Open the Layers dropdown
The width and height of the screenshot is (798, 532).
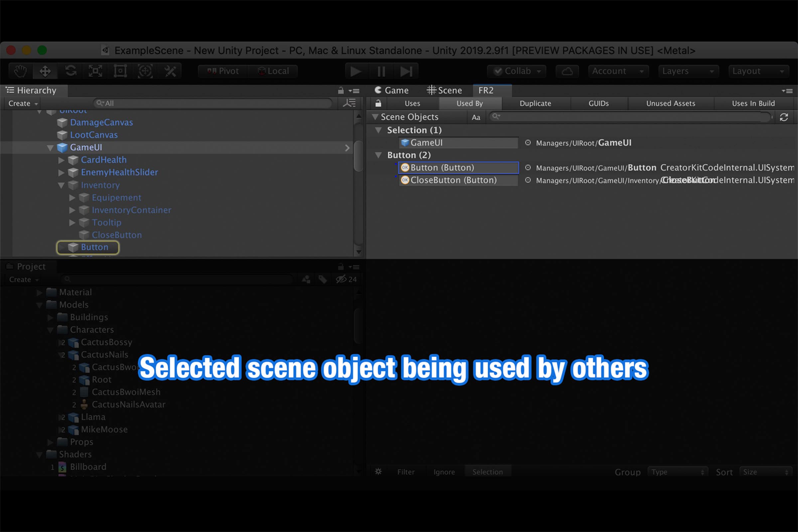coord(688,71)
